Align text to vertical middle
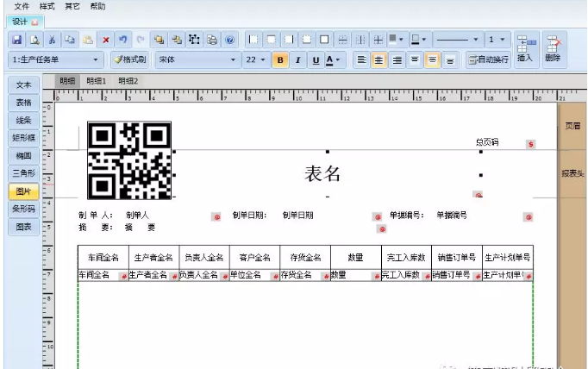Viewport: 588px width, 369px height. 432,60
